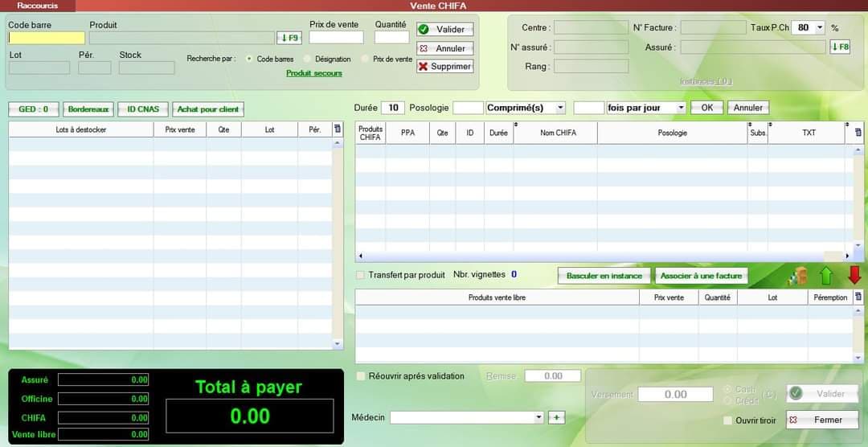This screenshot has width=868, height=447.
Task: Click the F8 assuré lookup button
Action: point(841,47)
